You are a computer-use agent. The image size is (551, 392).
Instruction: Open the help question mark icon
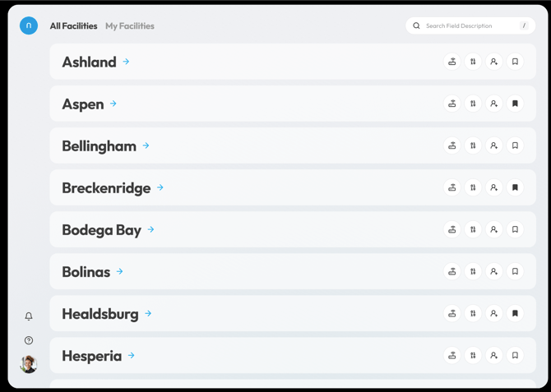pos(29,340)
